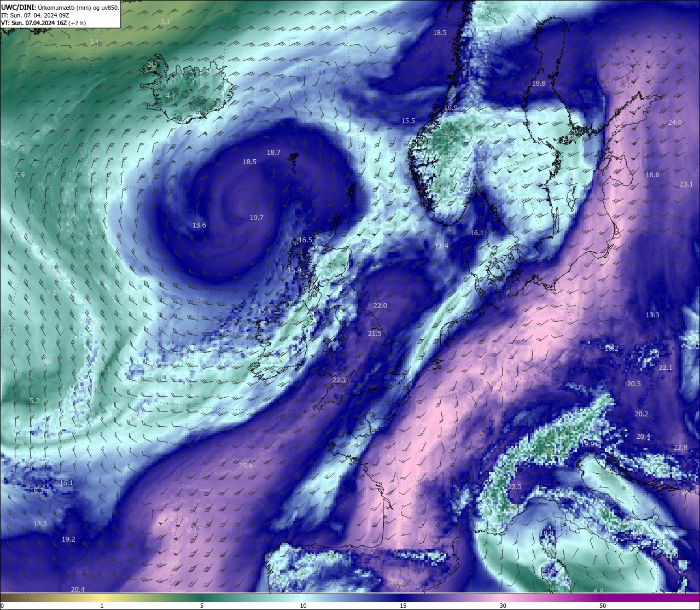Click the 27.2 value label
Image resolution: width=700 pixels, height=610 pixels.
tap(396, 582)
